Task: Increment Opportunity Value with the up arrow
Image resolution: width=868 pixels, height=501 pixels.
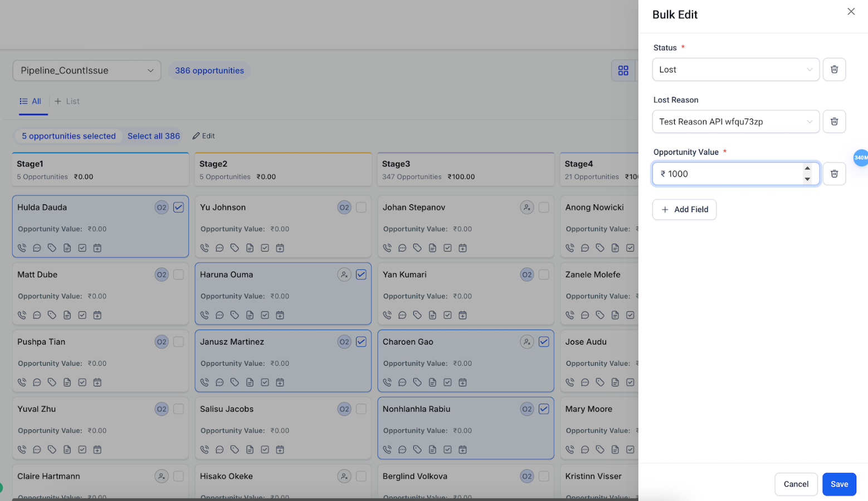Action: click(807, 168)
